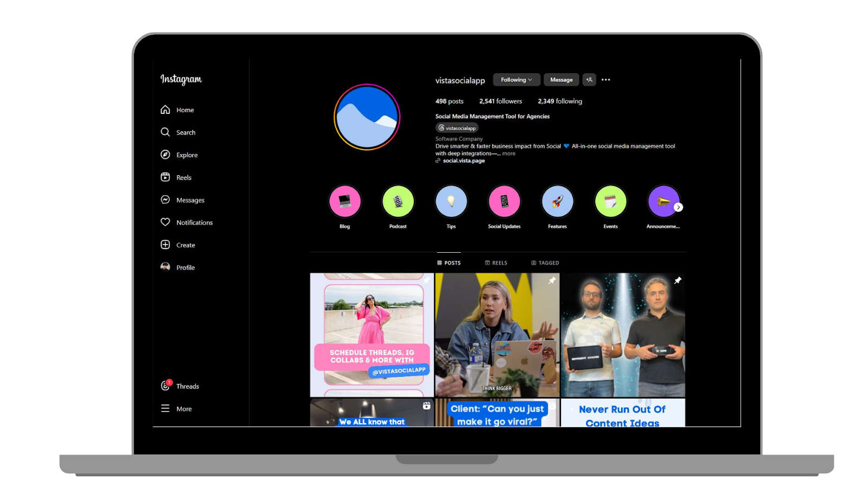
Task: Click the add similar accounts person icon
Action: tap(589, 80)
